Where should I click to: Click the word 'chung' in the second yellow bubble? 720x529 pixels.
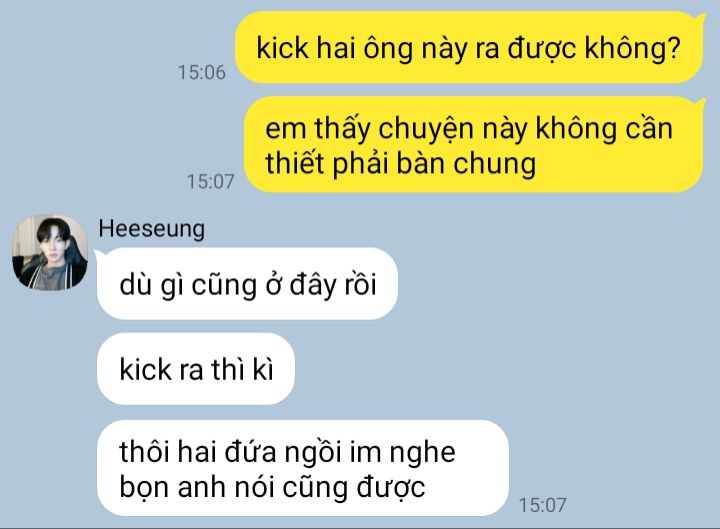click(x=495, y=164)
